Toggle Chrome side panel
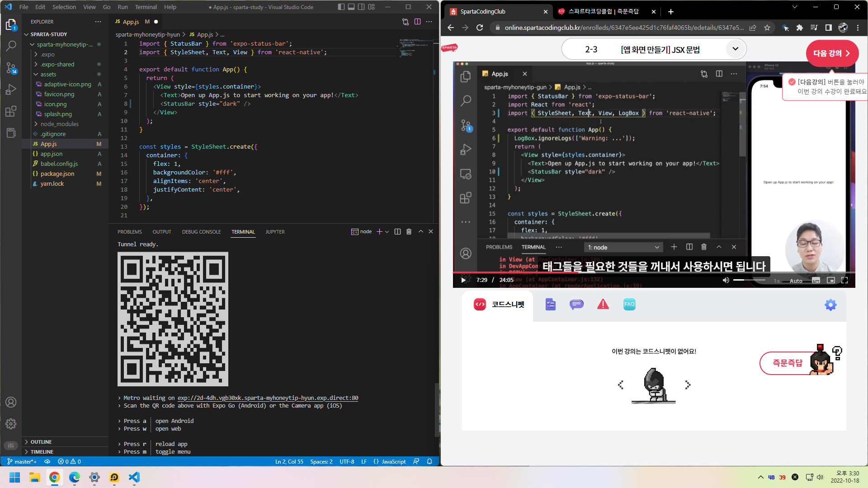 click(x=828, y=28)
